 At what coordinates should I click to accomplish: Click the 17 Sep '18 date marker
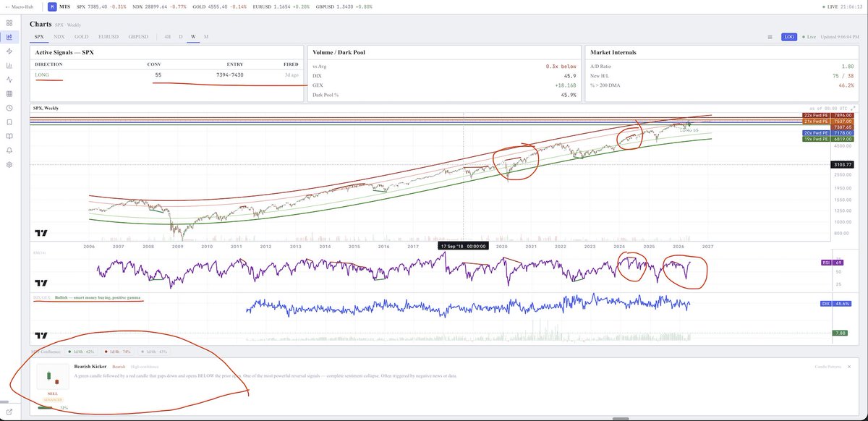[464, 246]
